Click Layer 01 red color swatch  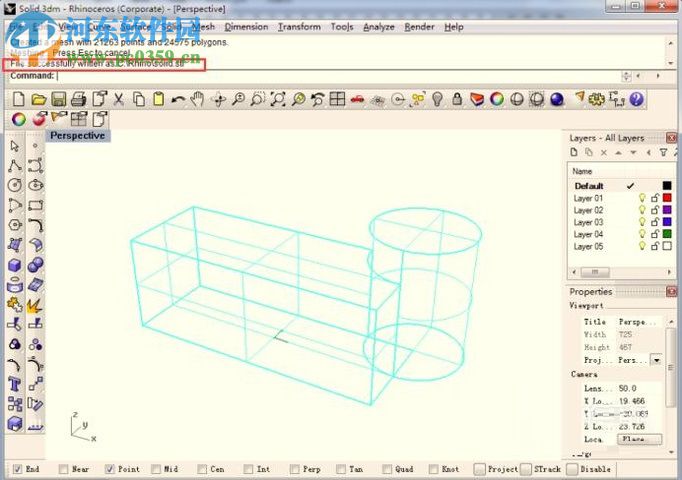pyautogui.click(x=667, y=198)
